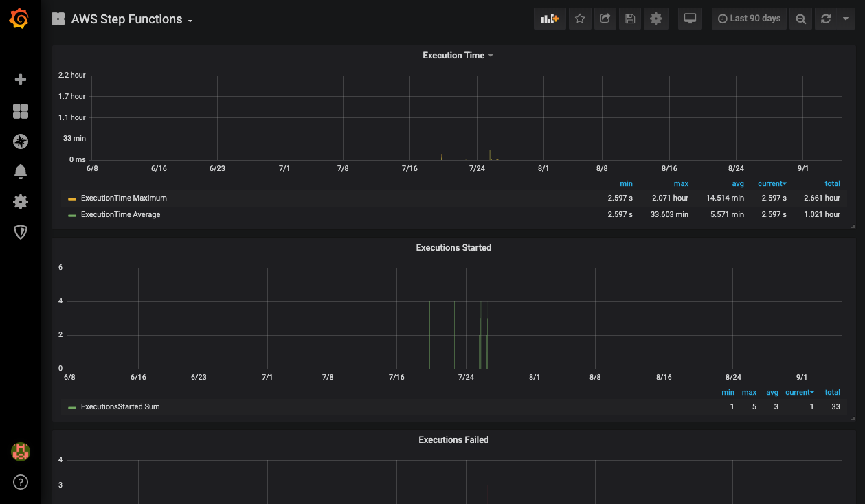Click the 5.571 min avg value
The image size is (865, 504).
point(728,215)
